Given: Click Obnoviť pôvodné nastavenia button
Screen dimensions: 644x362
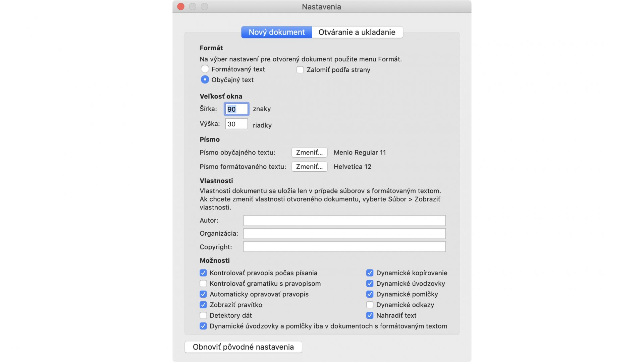Looking at the screenshot, I should [x=243, y=347].
